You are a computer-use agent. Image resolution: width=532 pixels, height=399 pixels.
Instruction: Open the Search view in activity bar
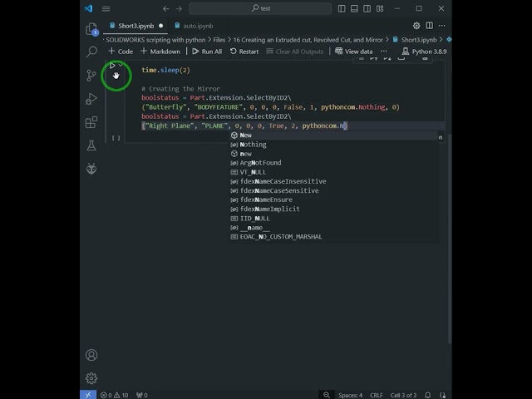pyautogui.click(x=91, y=52)
